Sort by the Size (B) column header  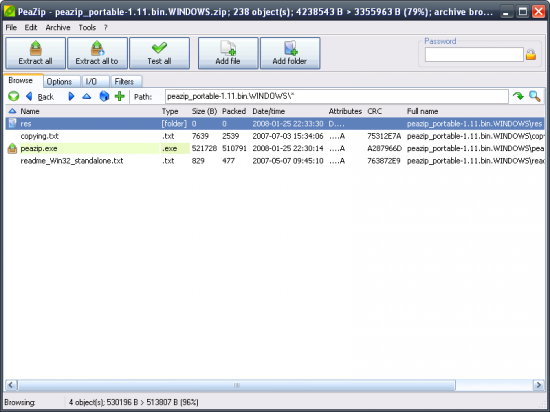204,112
